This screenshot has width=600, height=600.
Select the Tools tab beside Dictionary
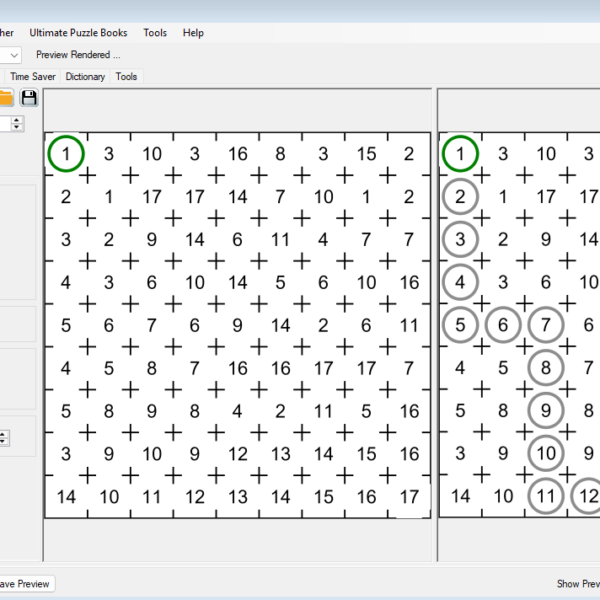126,76
